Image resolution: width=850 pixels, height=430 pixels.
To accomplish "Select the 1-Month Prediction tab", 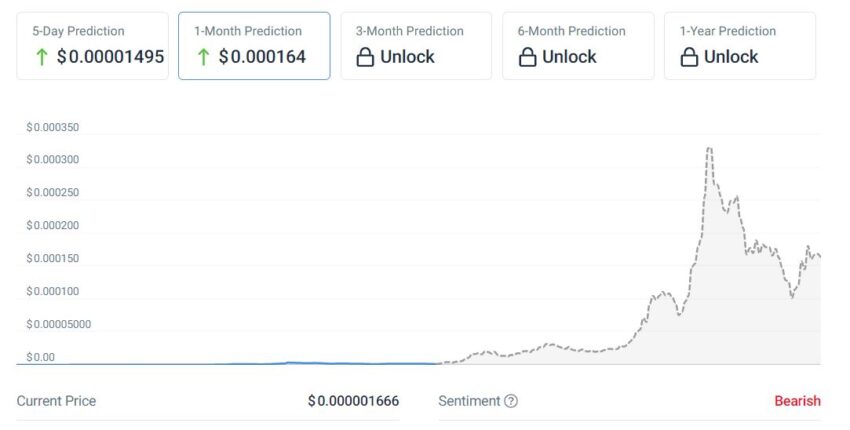I will point(254,45).
